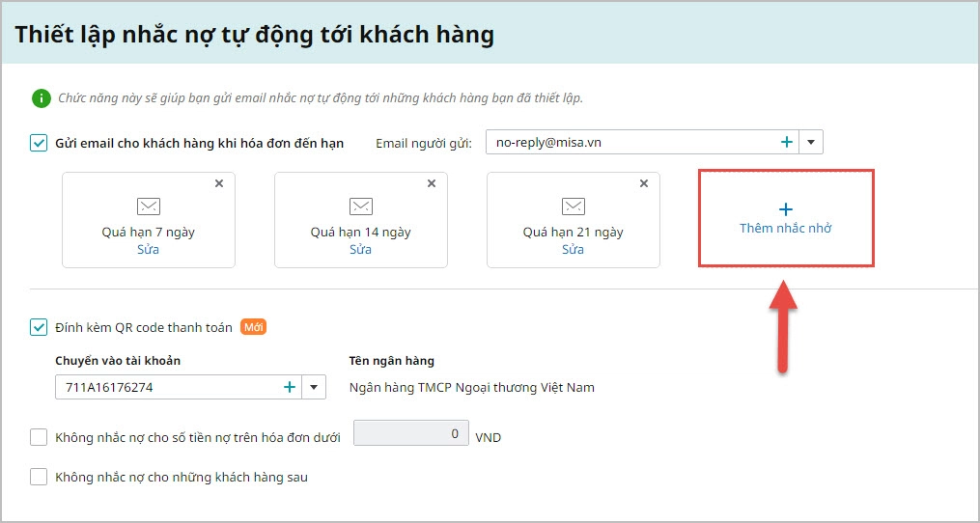Expand the sender email dropdown arrow
Screen dimensions: 980x523
(811, 143)
